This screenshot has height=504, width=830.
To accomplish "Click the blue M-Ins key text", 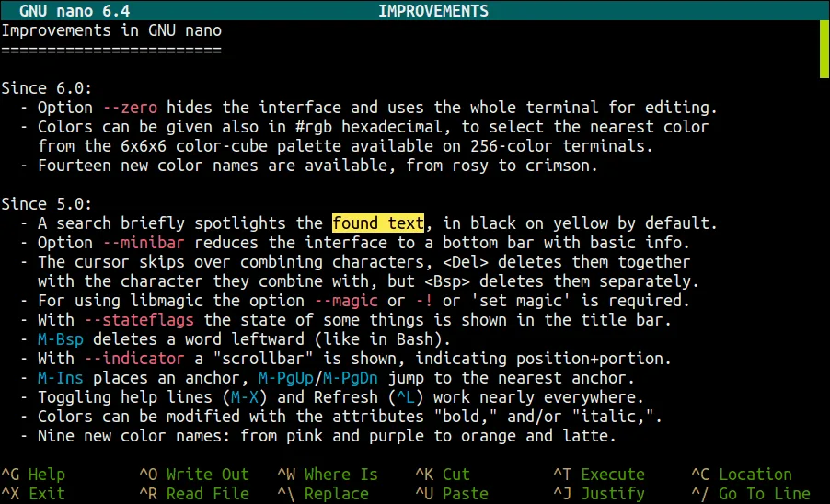I will (61, 378).
